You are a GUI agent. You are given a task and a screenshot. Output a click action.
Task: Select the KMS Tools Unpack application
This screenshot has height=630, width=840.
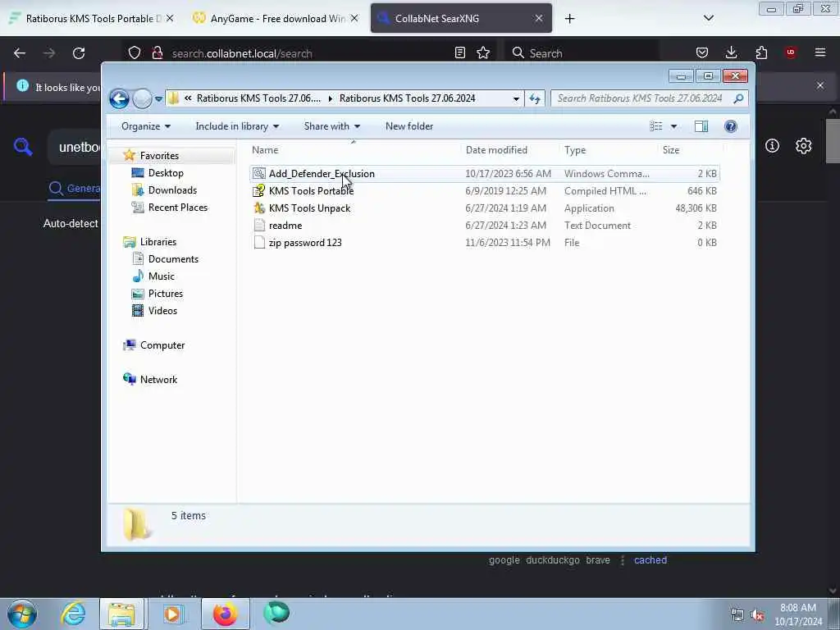coord(484,208)
